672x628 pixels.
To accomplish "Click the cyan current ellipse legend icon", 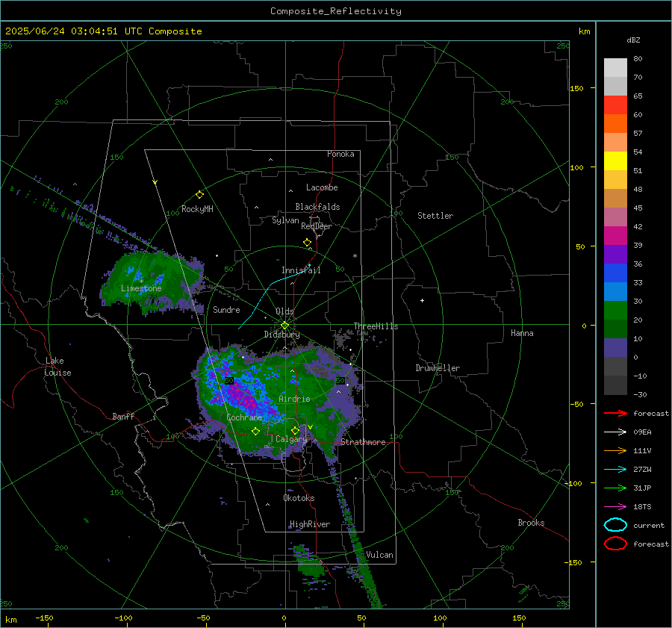I will [x=615, y=525].
